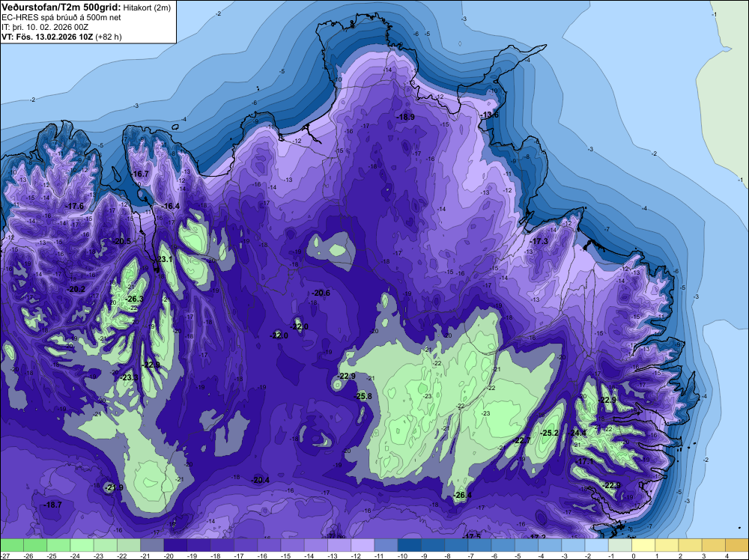Click the -26.4 temperature value on the map
This screenshot has height=560, width=749.
[x=463, y=495]
